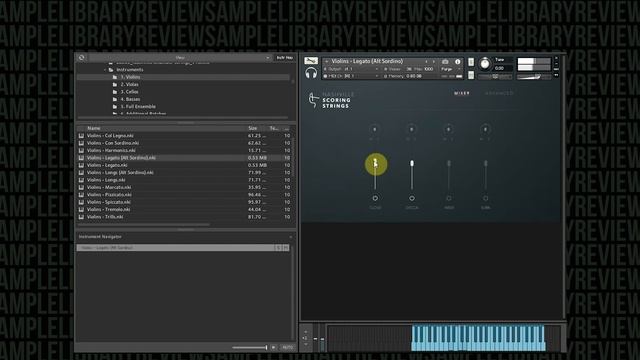This screenshot has height=360, width=640.
Task: Click the play button beside the Auto button
Action: click(x=273, y=347)
